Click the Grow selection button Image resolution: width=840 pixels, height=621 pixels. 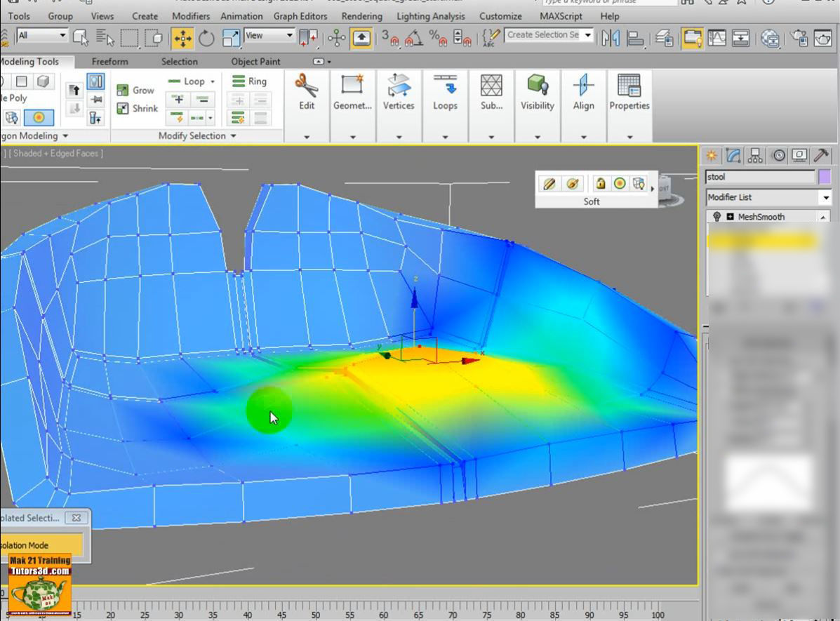[135, 90]
